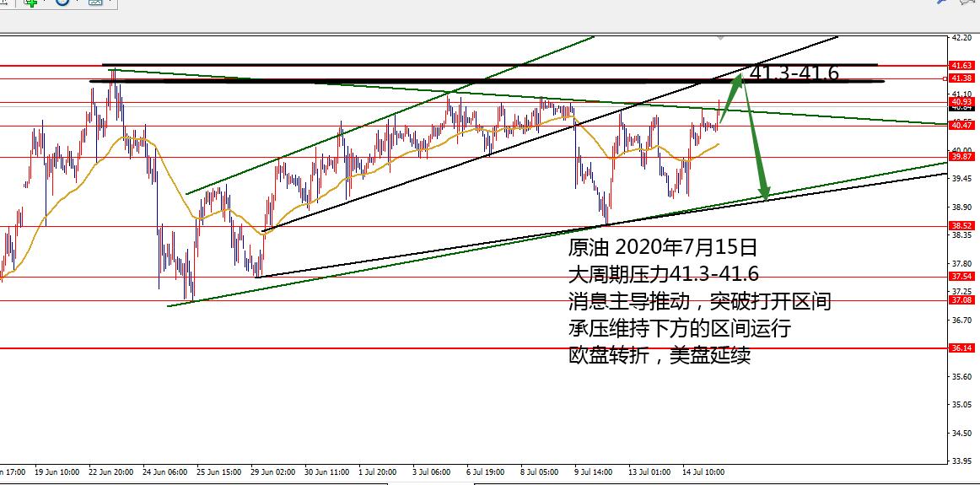
Task: Open the Templates chart icon
Action: pyautogui.click(x=94, y=3)
